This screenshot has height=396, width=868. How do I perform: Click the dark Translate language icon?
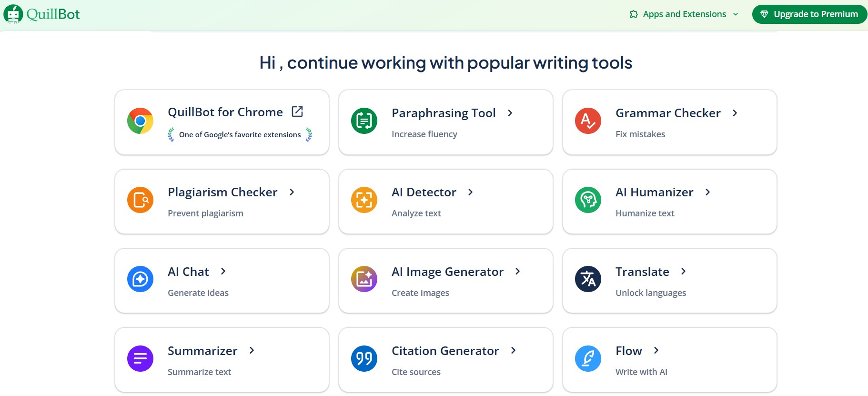coord(588,279)
